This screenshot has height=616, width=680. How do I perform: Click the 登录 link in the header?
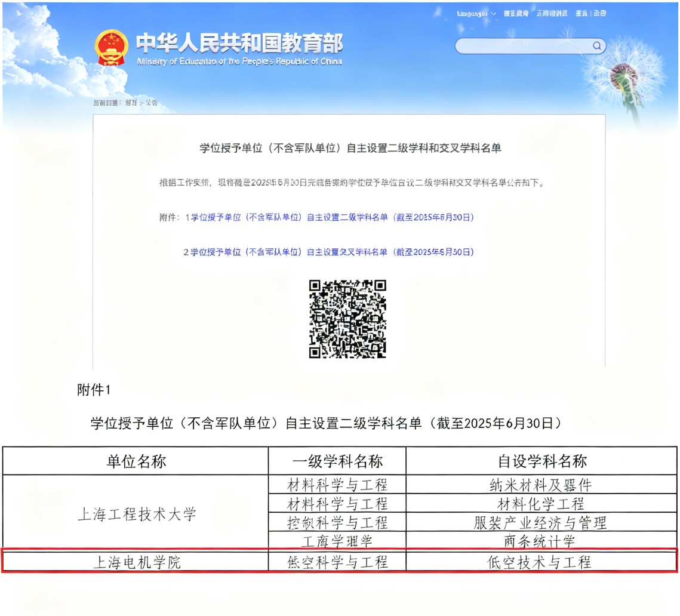coord(581,13)
